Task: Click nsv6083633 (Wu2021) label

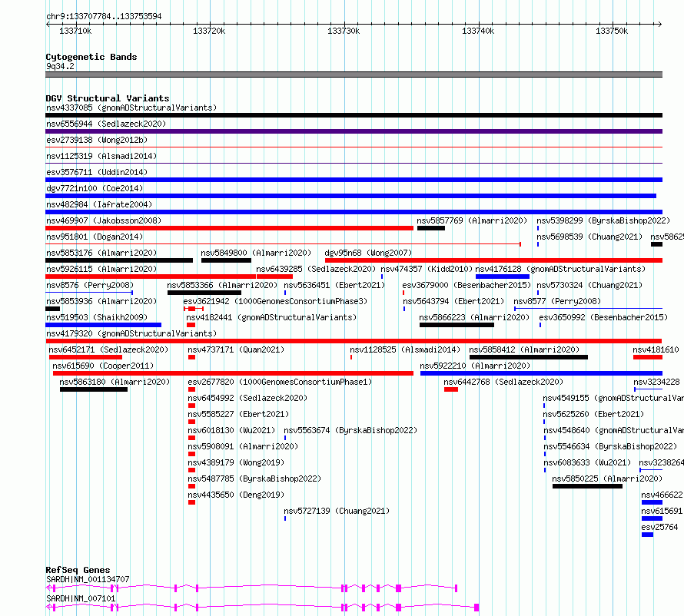Action: click(587, 462)
